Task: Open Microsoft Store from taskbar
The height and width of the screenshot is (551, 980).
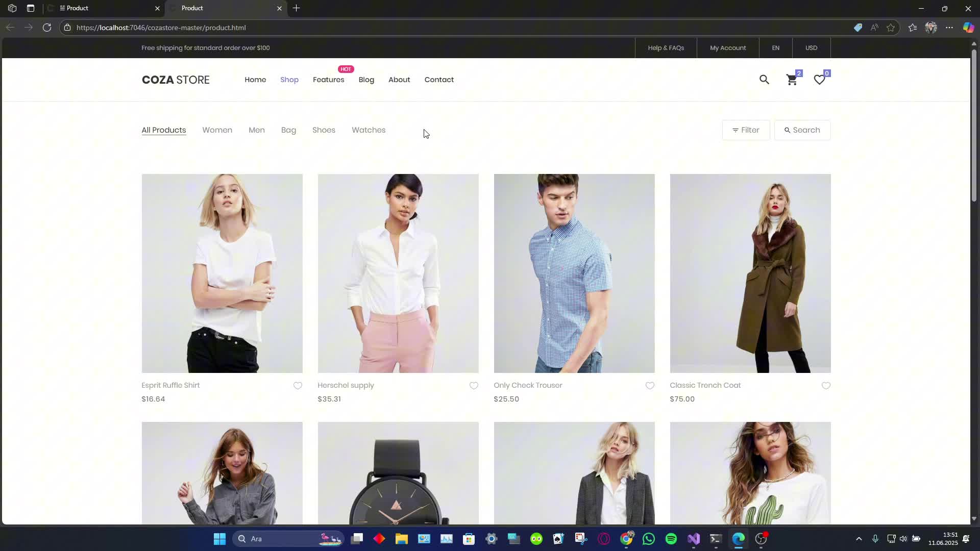Action: [469, 539]
